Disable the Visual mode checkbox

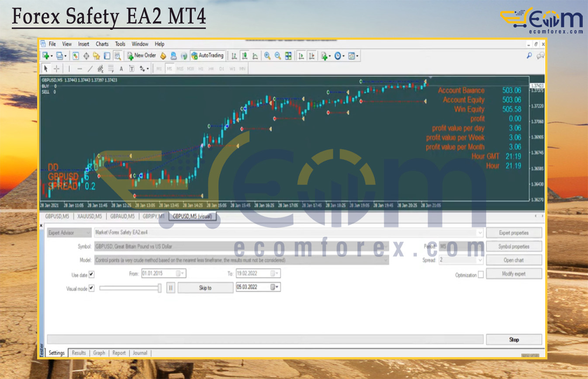coord(91,288)
